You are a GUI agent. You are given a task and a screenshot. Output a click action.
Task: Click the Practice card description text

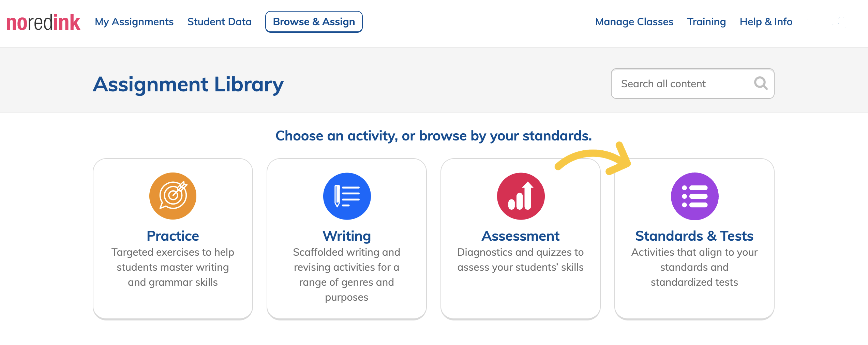[x=173, y=267]
